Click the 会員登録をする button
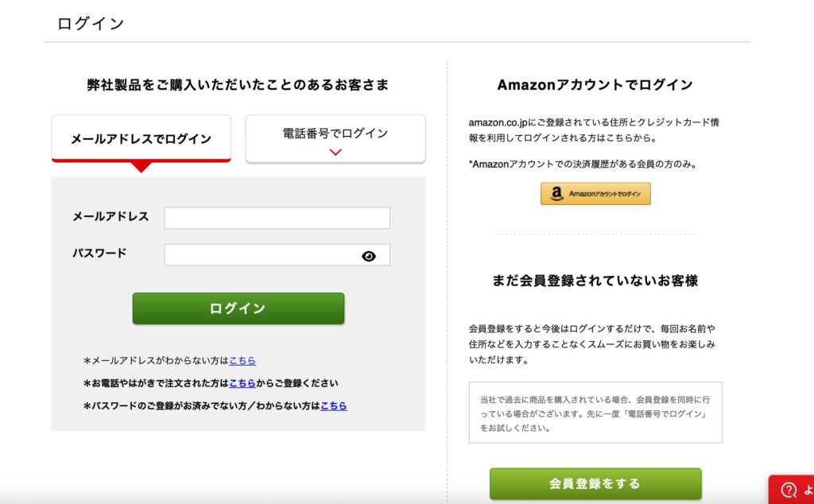814x504 pixels. point(595,484)
